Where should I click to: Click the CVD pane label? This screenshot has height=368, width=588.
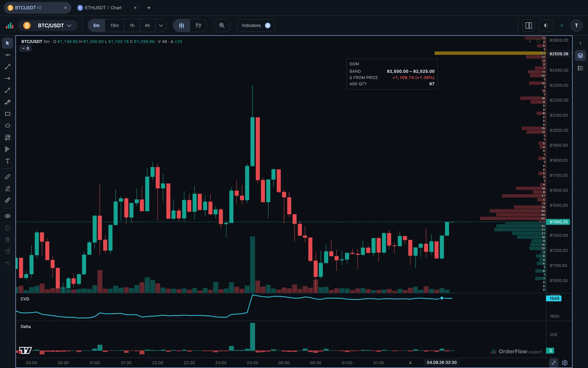[x=25, y=299]
